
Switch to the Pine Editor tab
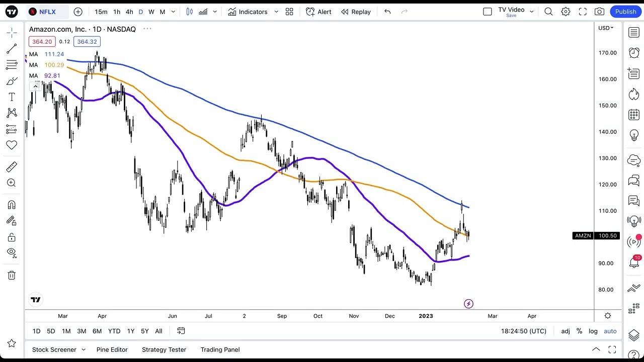pyautogui.click(x=112, y=349)
